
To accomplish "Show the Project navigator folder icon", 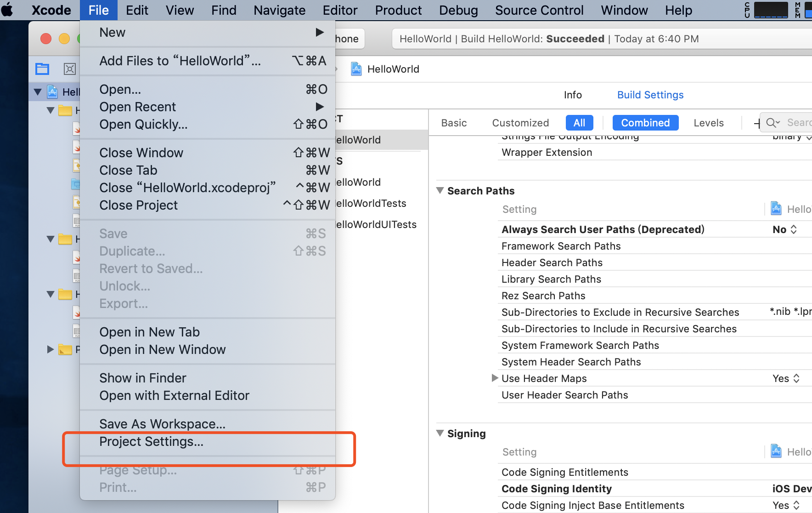I will [42, 69].
